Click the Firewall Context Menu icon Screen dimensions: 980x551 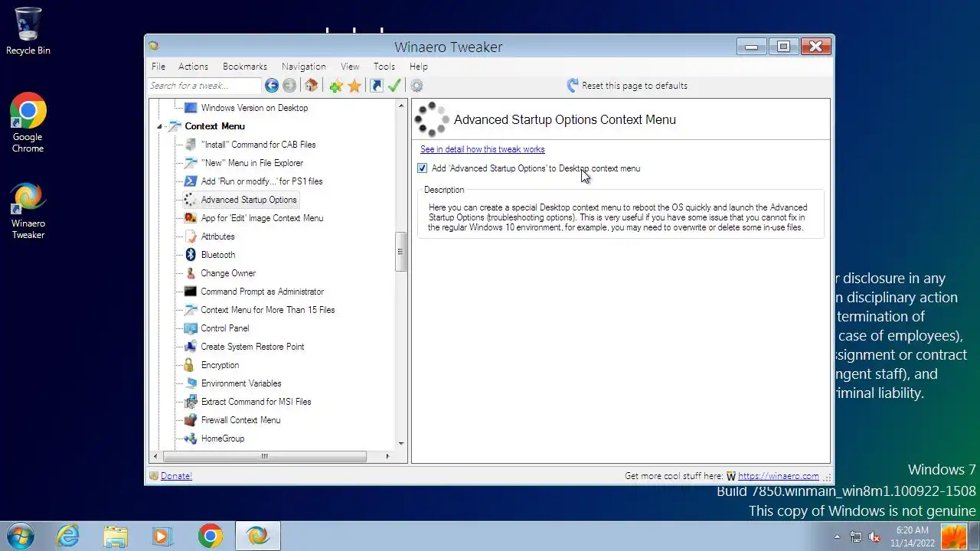point(191,420)
